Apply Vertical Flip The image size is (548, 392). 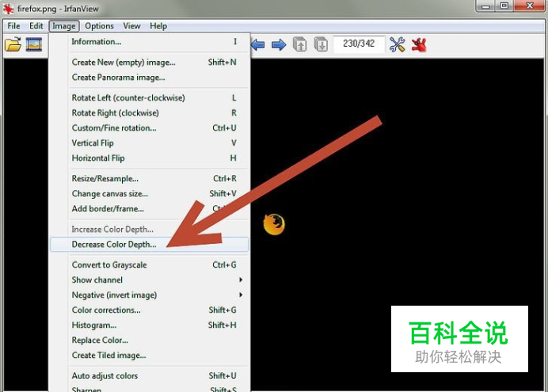pyautogui.click(x=150, y=143)
